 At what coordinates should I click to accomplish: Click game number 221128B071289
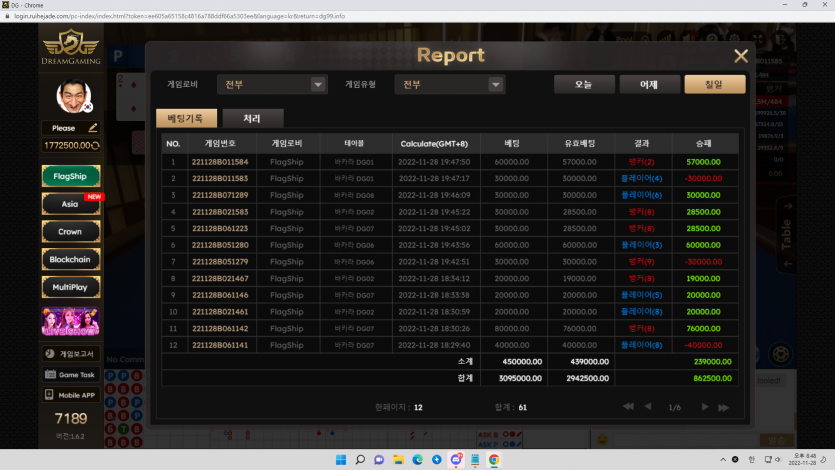[220, 195]
